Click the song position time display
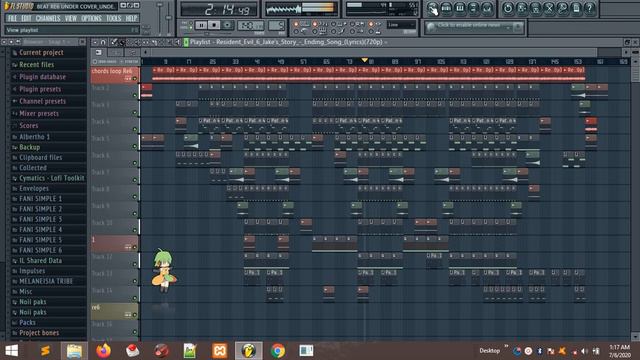Screen dimensions: 640x360 [x=219, y=9]
